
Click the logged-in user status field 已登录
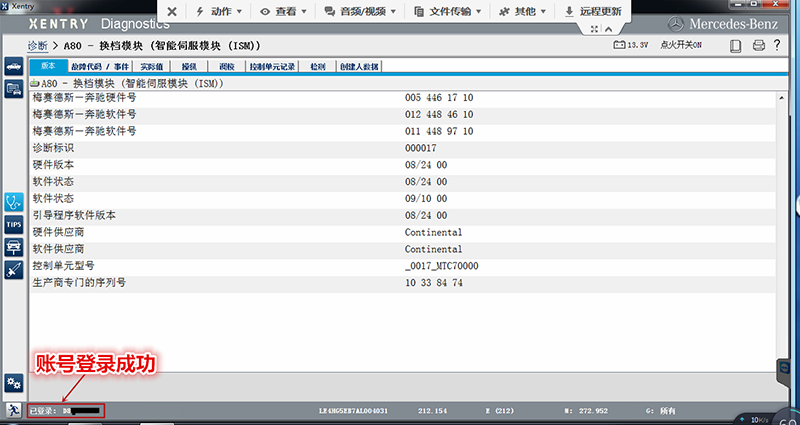pyautogui.click(x=66, y=411)
